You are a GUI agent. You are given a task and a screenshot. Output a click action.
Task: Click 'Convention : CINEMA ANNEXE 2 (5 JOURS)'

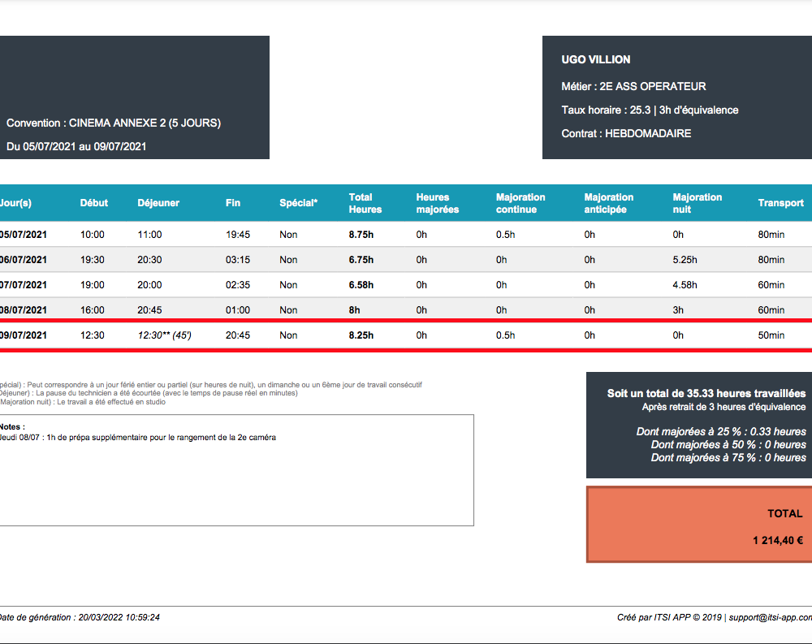click(114, 123)
